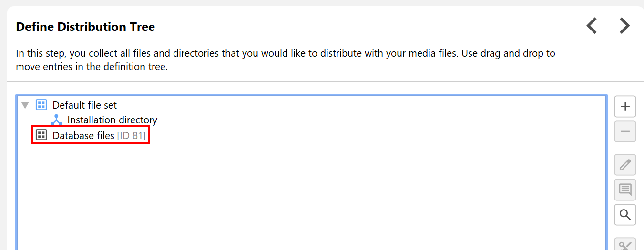Click the plus add button
This screenshot has width=644, height=250.
pyautogui.click(x=625, y=106)
